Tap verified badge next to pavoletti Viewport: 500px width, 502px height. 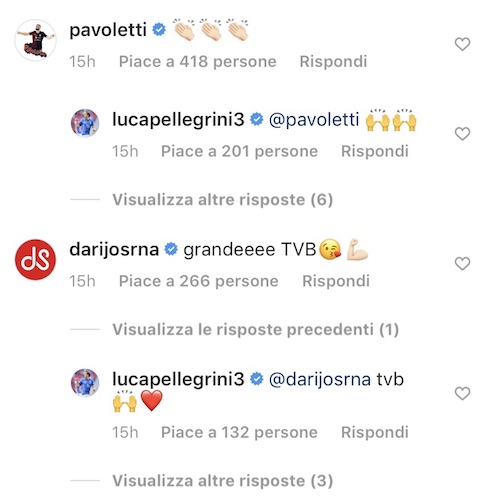tap(159, 30)
